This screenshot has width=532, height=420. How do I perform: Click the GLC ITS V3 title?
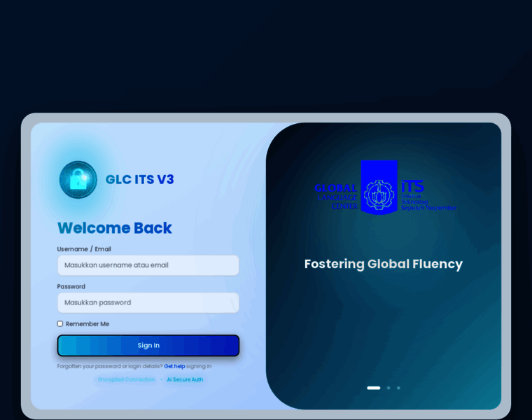click(x=139, y=179)
